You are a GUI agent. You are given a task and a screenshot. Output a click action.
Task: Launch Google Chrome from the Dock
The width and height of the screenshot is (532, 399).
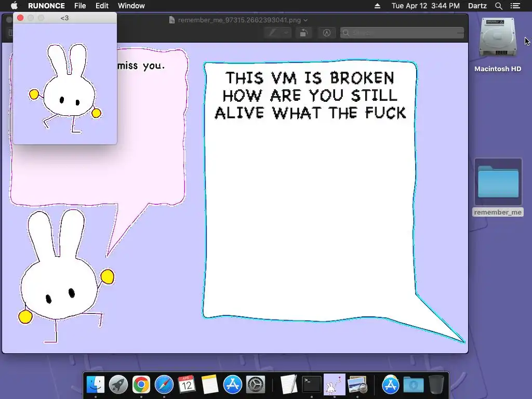pos(141,384)
